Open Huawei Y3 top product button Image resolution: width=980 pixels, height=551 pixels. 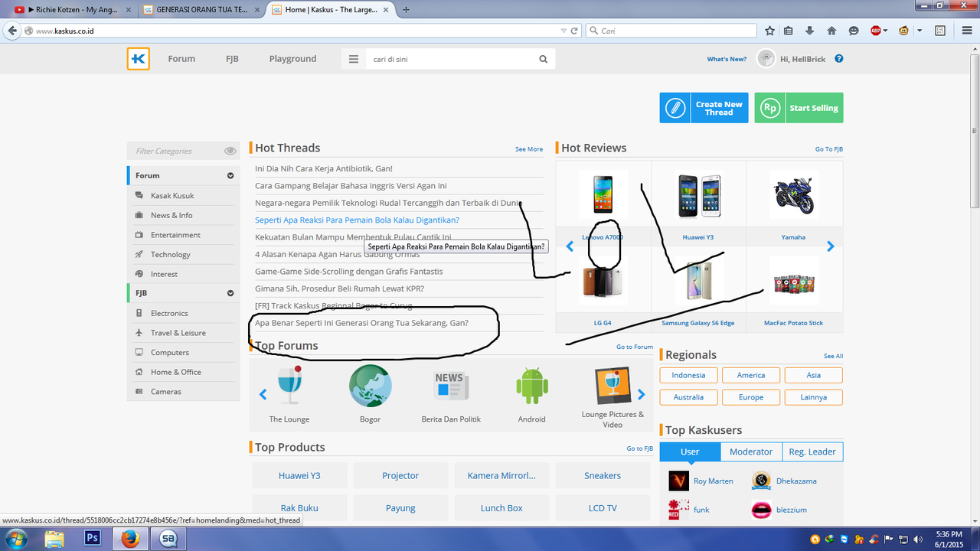click(x=299, y=475)
